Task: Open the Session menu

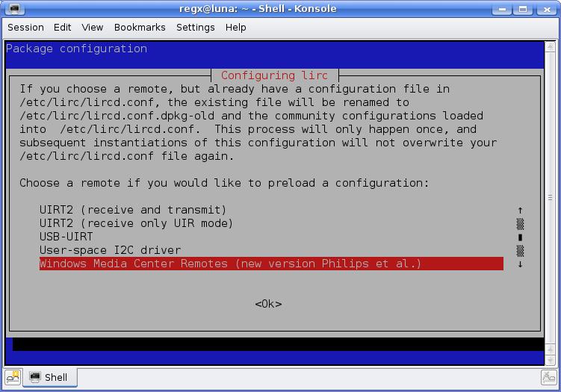Action: (x=25, y=28)
